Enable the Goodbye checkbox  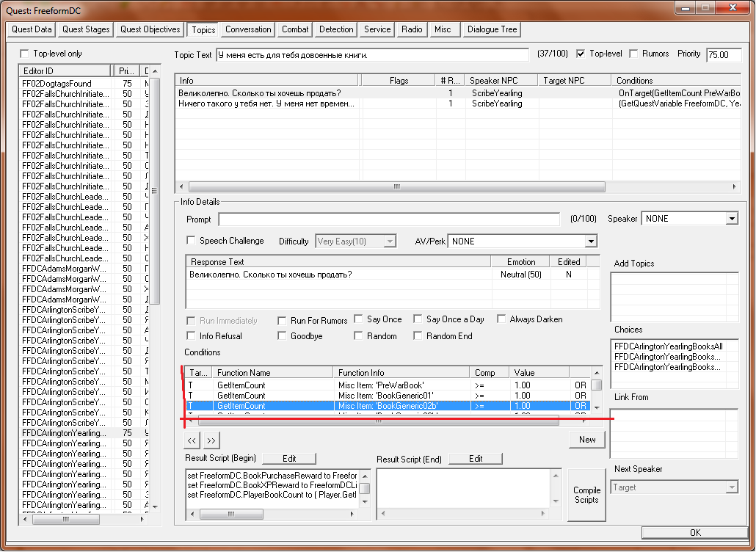(x=283, y=336)
